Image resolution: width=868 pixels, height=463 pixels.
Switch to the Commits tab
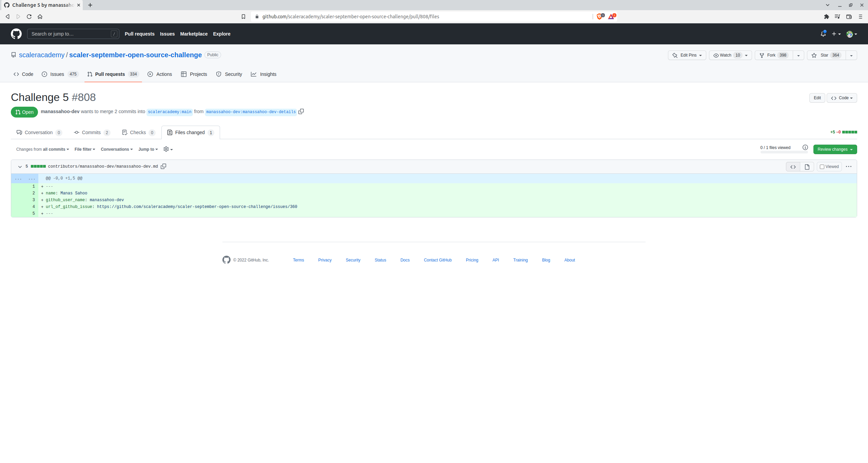click(92, 132)
